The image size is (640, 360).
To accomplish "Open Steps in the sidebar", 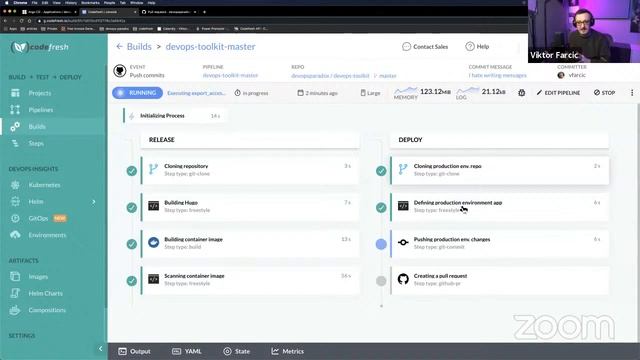I will pos(36,143).
